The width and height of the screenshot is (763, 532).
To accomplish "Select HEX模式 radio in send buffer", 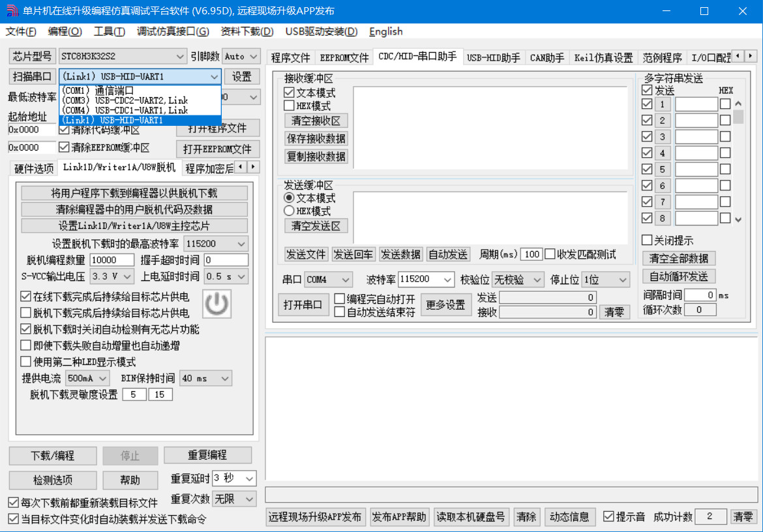I will point(289,211).
